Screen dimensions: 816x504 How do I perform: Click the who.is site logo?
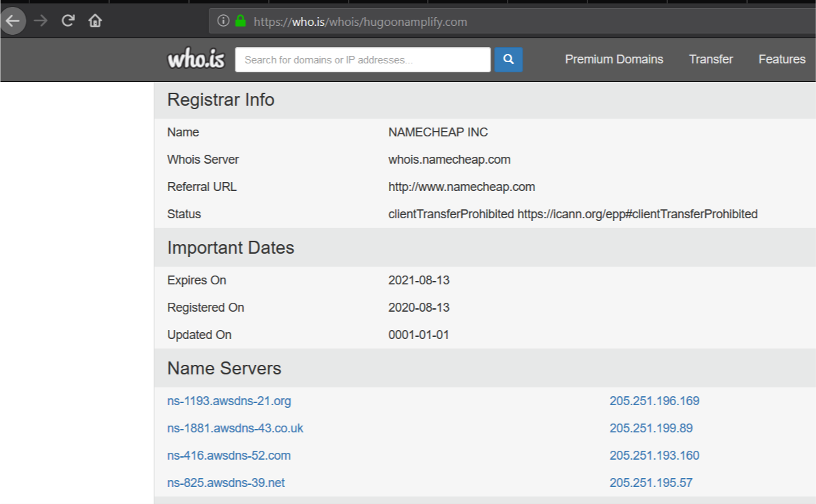pyautogui.click(x=196, y=59)
